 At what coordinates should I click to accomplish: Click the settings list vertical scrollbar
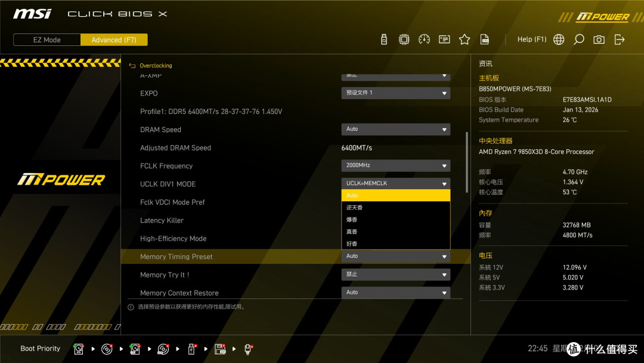coord(466,162)
